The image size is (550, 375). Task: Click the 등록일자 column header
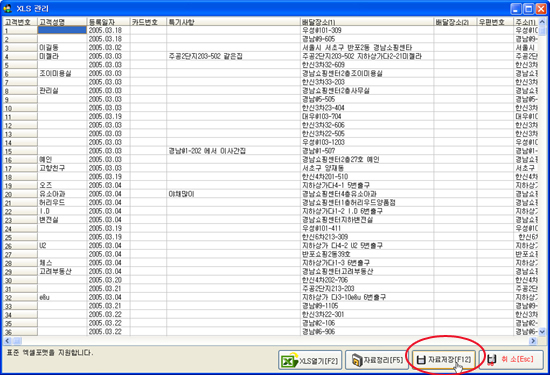[108, 22]
